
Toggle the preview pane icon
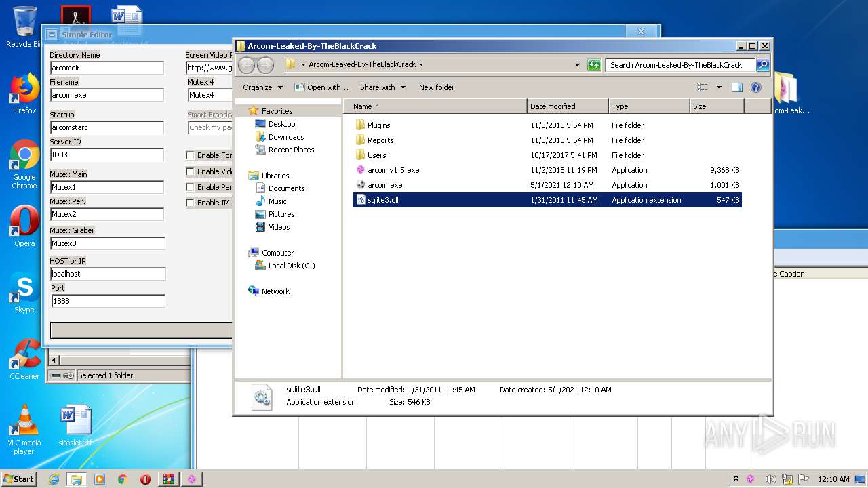click(x=737, y=87)
